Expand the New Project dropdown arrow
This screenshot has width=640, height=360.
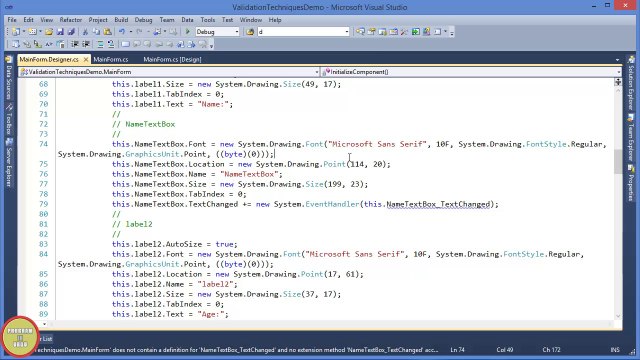pos(24,31)
